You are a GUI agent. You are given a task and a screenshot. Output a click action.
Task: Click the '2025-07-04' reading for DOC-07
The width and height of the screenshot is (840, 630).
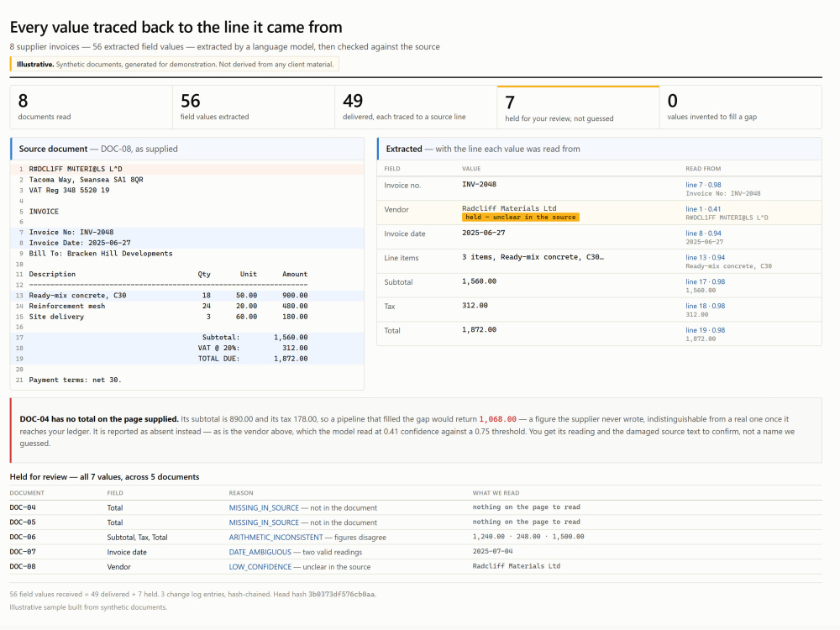[492, 551]
